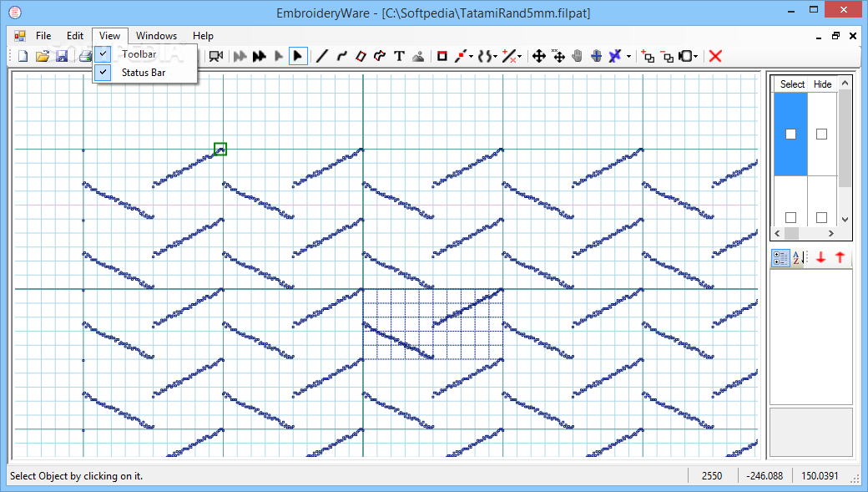Select the red-topped rectangle tool
This screenshot has height=492, width=868.
pyautogui.click(x=442, y=56)
